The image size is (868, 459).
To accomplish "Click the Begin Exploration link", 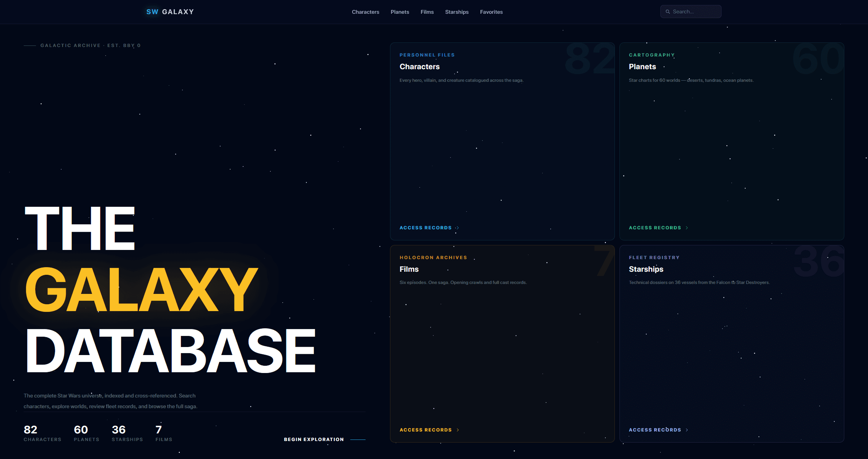I will (x=325, y=440).
